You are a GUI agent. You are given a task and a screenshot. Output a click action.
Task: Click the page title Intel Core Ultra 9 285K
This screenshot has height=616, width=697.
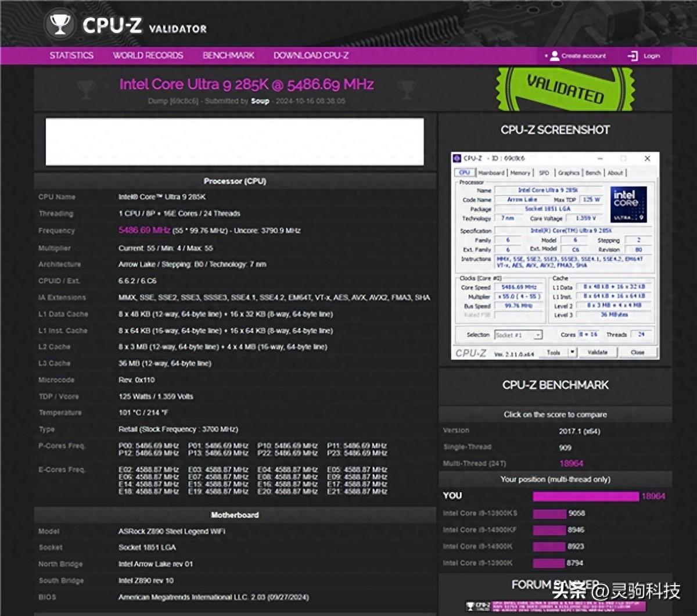[246, 84]
